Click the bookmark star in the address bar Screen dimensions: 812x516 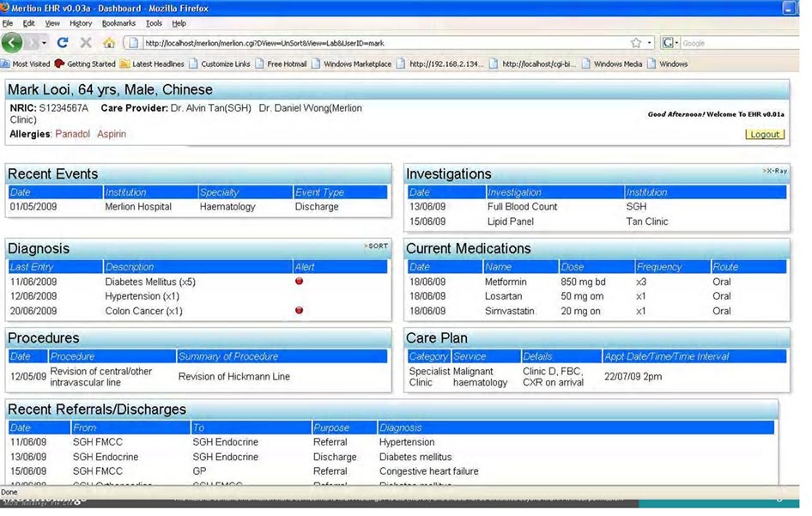click(637, 41)
